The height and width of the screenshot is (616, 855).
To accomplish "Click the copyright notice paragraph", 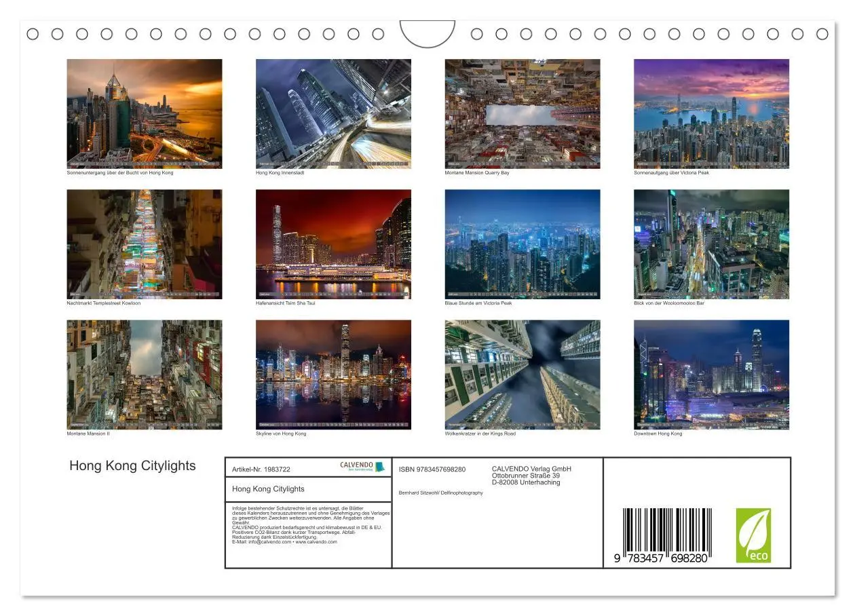I will pyautogui.click(x=311, y=525).
